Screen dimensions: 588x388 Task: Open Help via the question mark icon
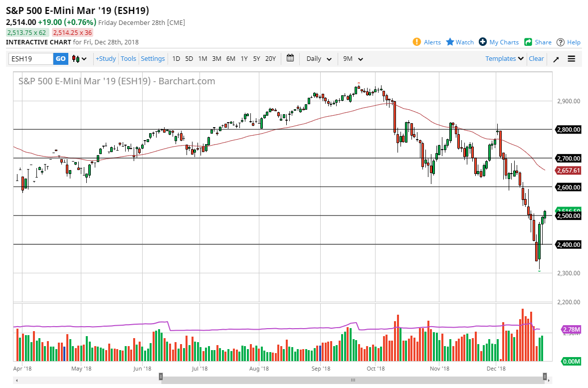click(x=561, y=42)
